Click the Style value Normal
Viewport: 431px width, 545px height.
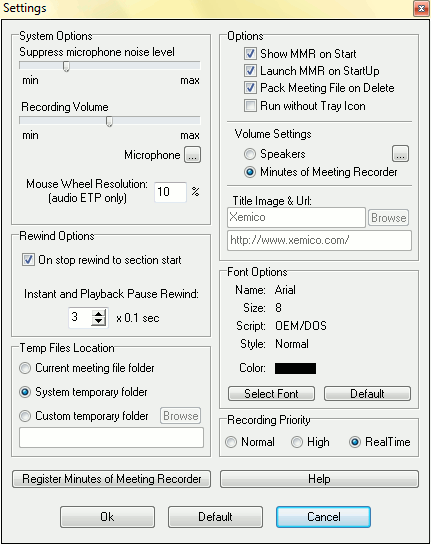click(292, 344)
